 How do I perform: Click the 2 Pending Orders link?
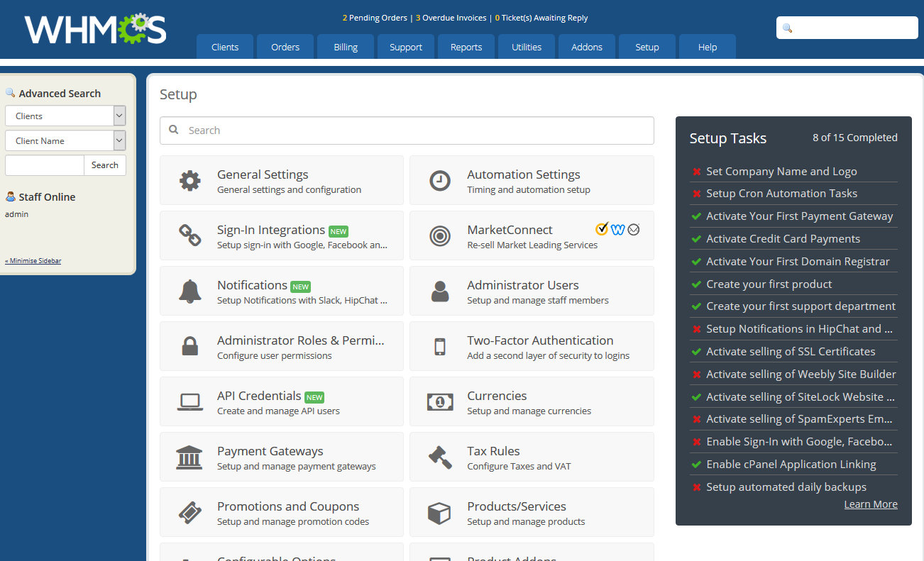(375, 18)
